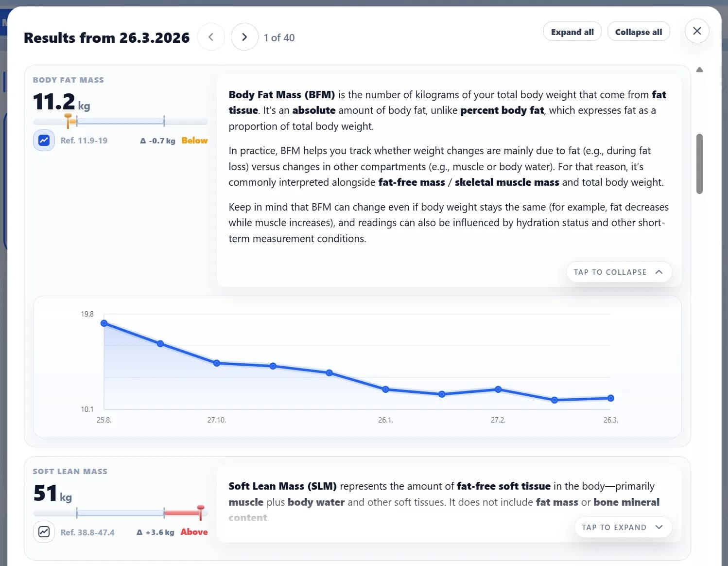Click the 'Results from 26.3.2026' heading
728x566 pixels.
[x=106, y=37]
